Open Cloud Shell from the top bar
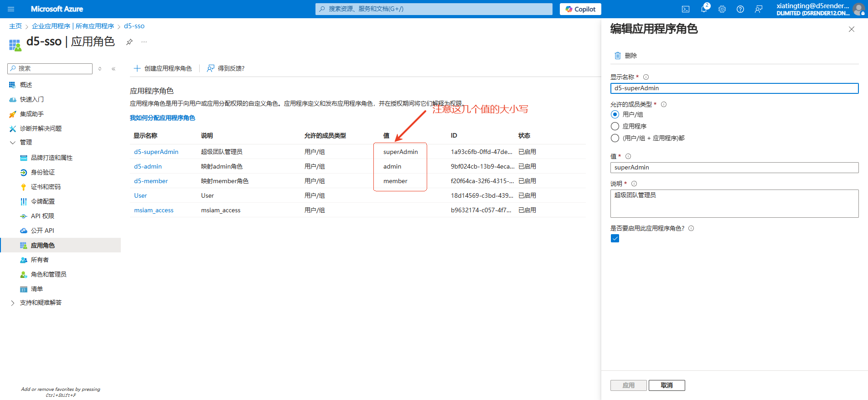Screen dimensions: 868x400 click(x=686, y=9)
